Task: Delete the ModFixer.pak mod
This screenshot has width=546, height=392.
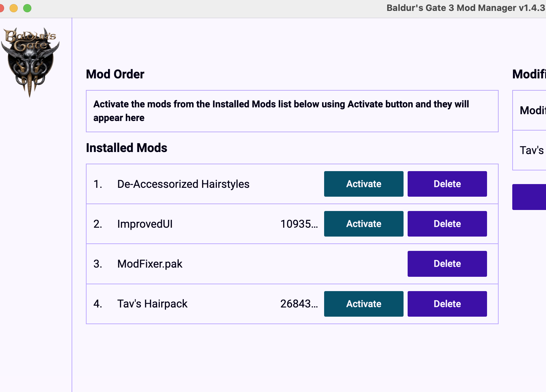Action: pyautogui.click(x=447, y=263)
